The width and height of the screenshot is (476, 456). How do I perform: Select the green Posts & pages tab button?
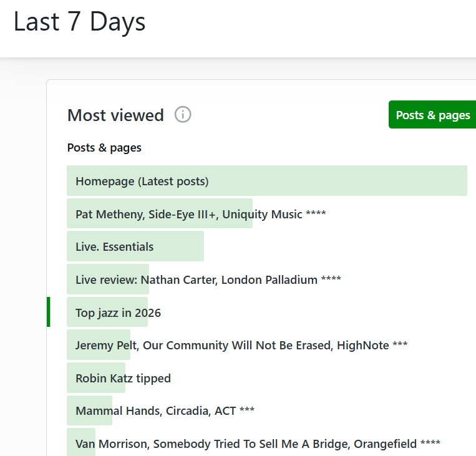click(x=432, y=115)
